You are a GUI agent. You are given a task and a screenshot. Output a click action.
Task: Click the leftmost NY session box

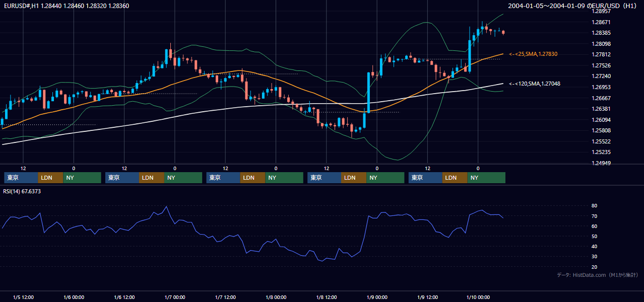pyautogui.click(x=82, y=178)
